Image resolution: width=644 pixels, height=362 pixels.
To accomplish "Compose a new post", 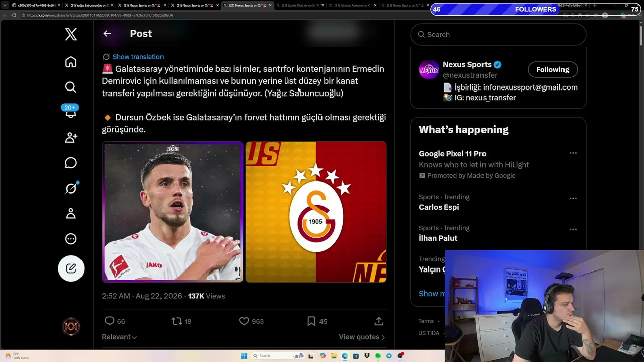I will click(71, 268).
